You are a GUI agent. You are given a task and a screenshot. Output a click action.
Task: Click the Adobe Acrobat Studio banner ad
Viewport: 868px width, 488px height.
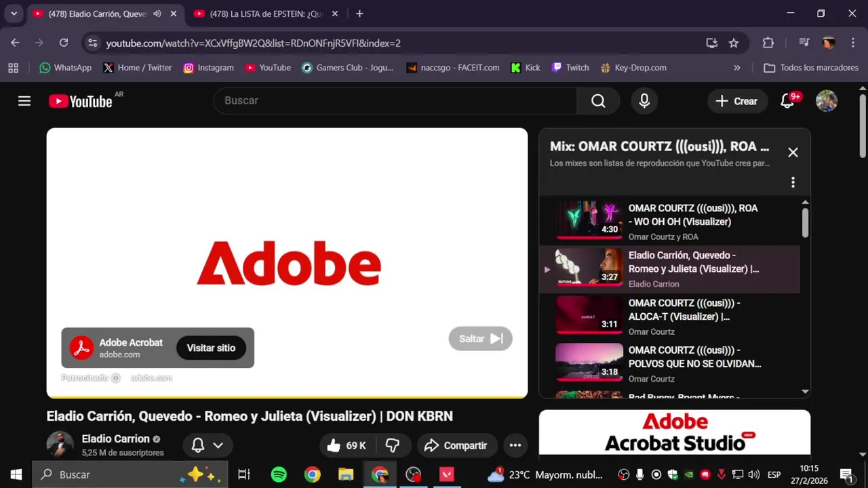675,433
